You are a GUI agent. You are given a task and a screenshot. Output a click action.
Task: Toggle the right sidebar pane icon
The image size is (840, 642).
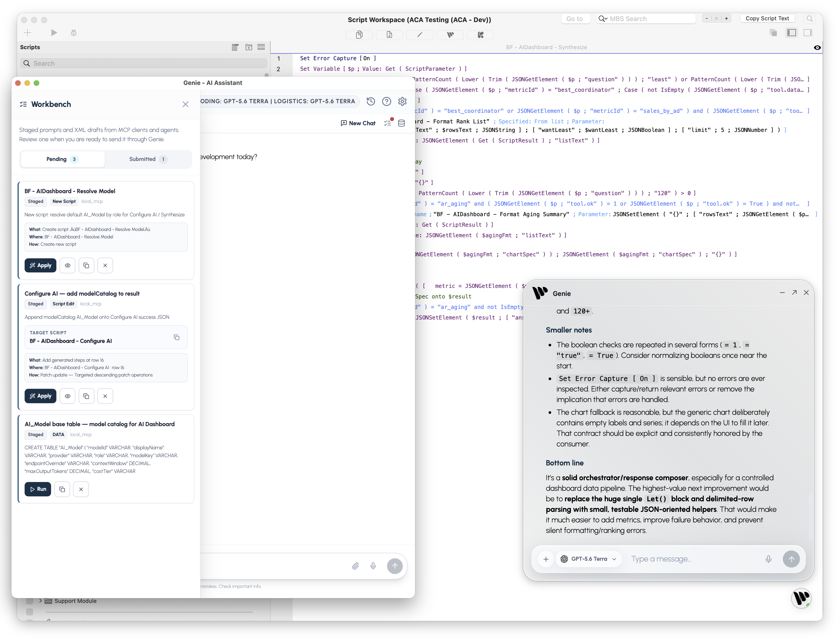(x=807, y=33)
